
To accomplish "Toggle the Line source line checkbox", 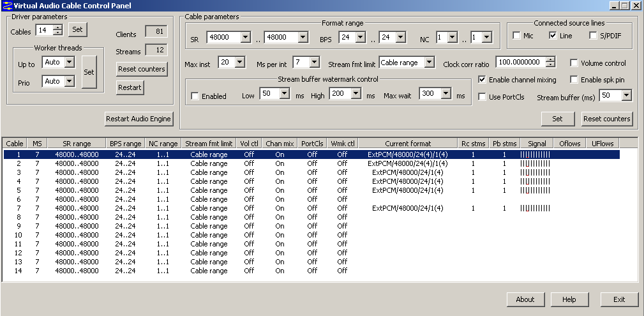I will pyautogui.click(x=553, y=36).
